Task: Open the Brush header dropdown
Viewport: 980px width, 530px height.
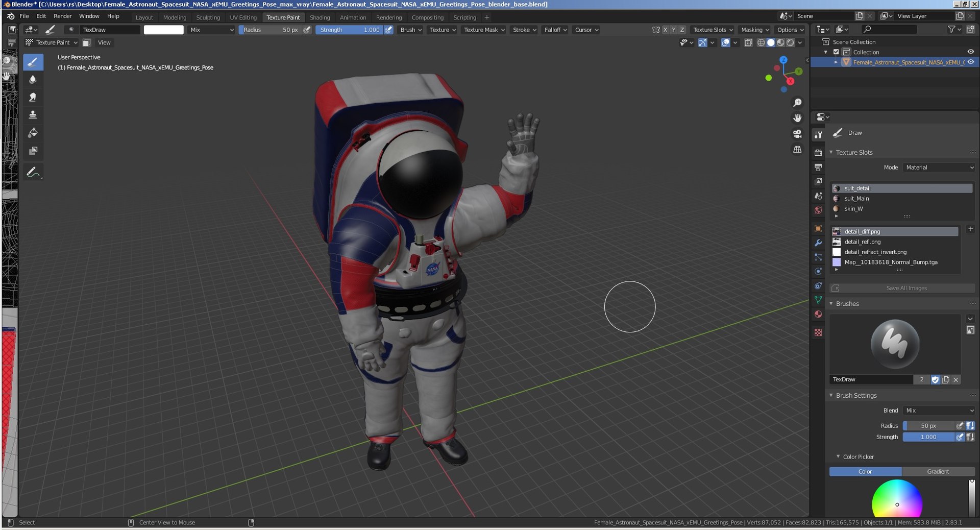Action: pyautogui.click(x=411, y=30)
